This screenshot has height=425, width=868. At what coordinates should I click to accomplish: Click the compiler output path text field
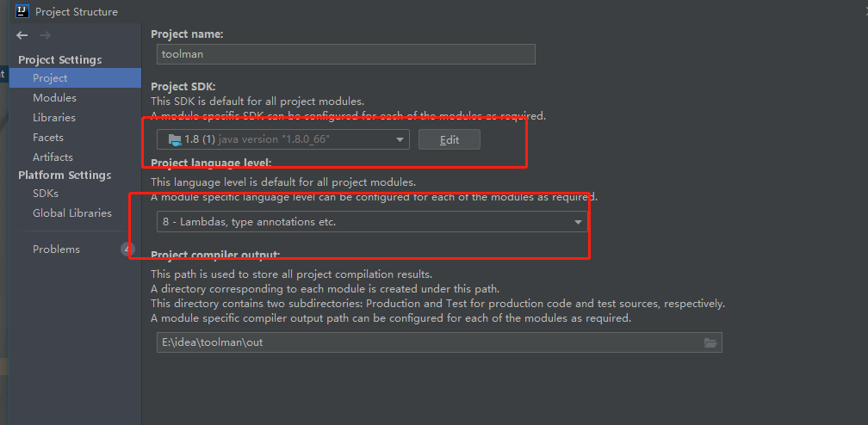point(429,342)
